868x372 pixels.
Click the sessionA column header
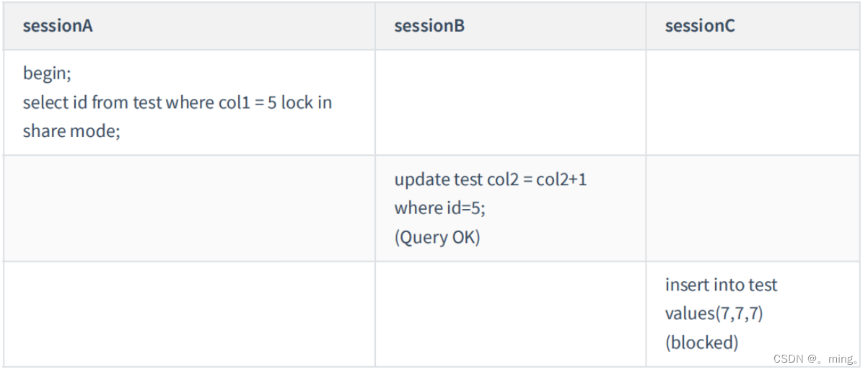[x=58, y=27]
